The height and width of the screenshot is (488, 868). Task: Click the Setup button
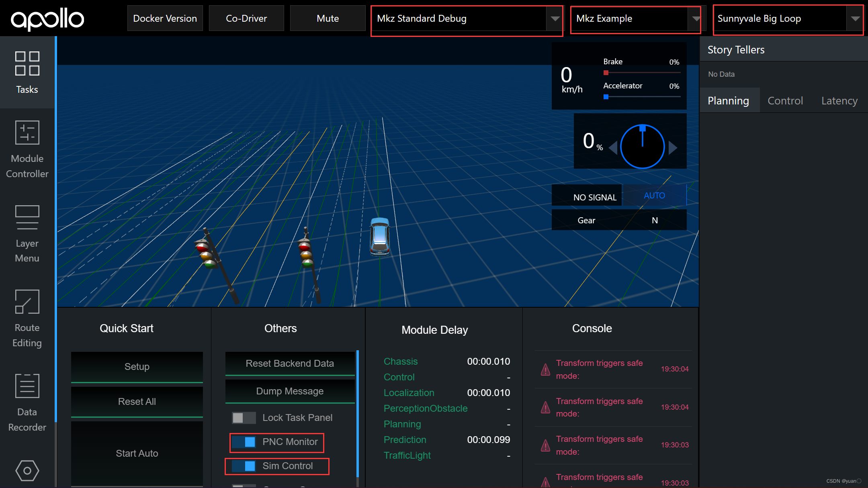coord(137,367)
